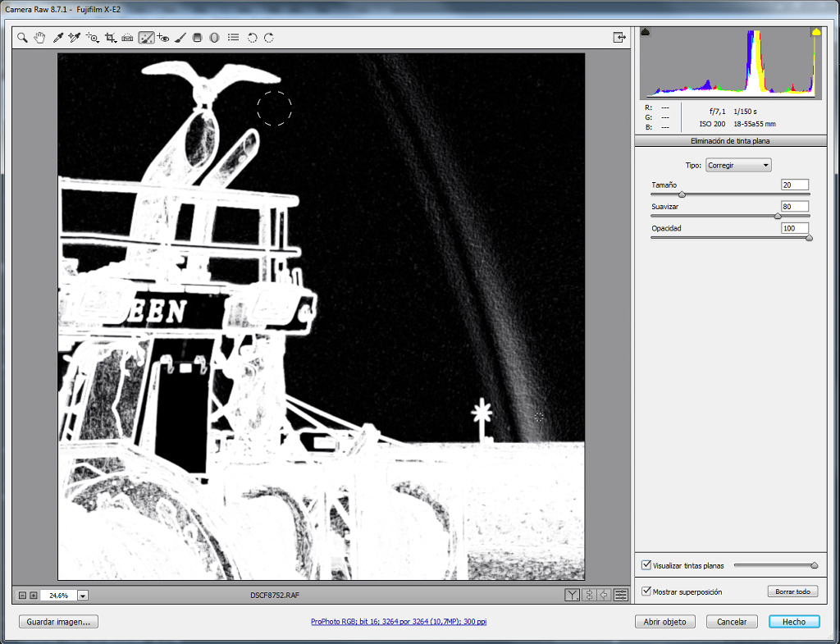Rotate image 90° clockwise
840x644 pixels.
269,38
